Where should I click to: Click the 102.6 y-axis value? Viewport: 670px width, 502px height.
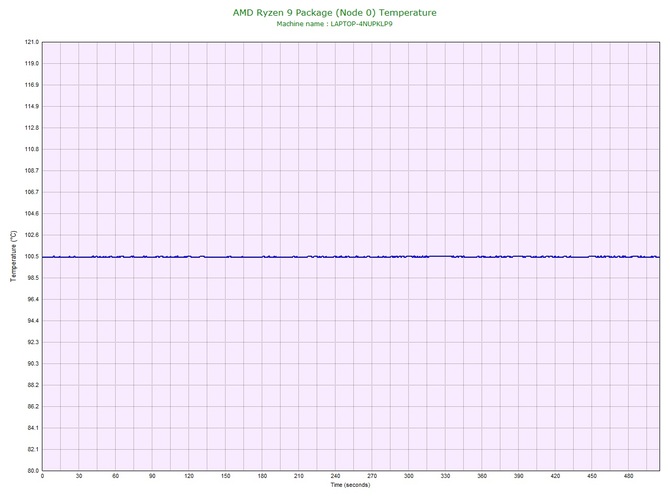32,235
